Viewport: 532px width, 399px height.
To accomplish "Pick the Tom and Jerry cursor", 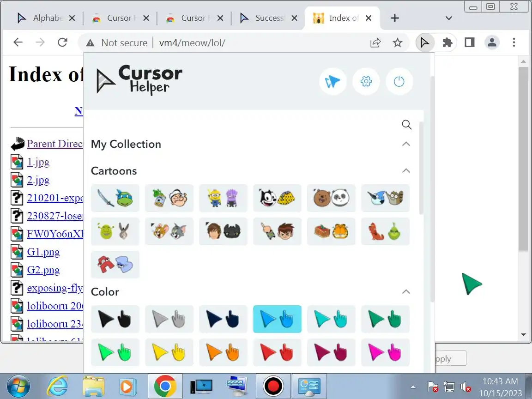I will [x=169, y=231].
